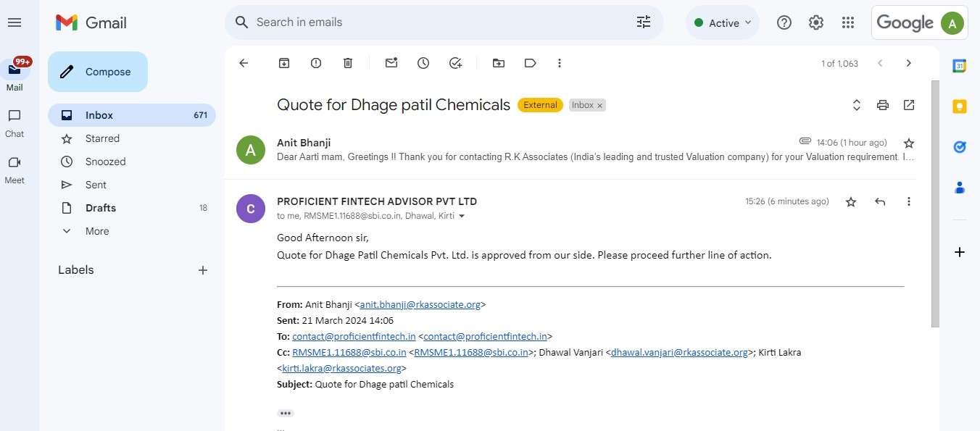
Task: Star Anit Bhanji's message
Action: (x=909, y=143)
